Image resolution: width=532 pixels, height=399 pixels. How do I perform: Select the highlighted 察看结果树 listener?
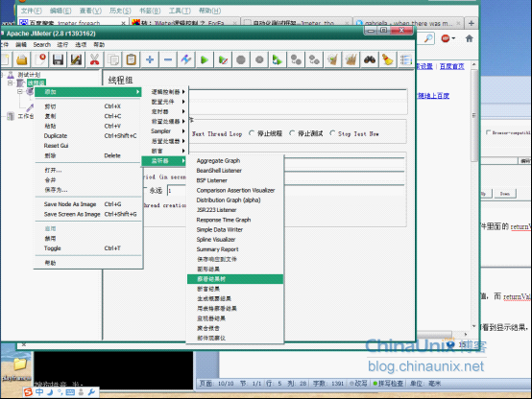pos(235,279)
